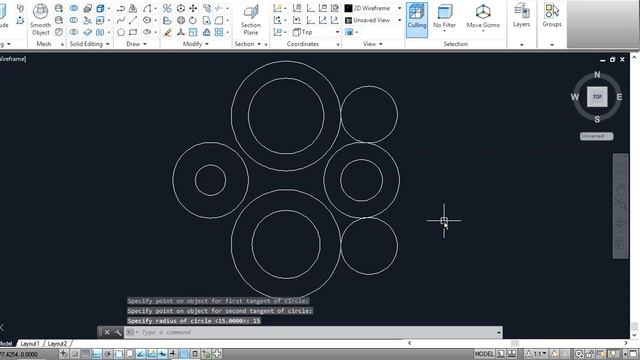
Task: Select the Move modify tool
Action: point(193,8)
